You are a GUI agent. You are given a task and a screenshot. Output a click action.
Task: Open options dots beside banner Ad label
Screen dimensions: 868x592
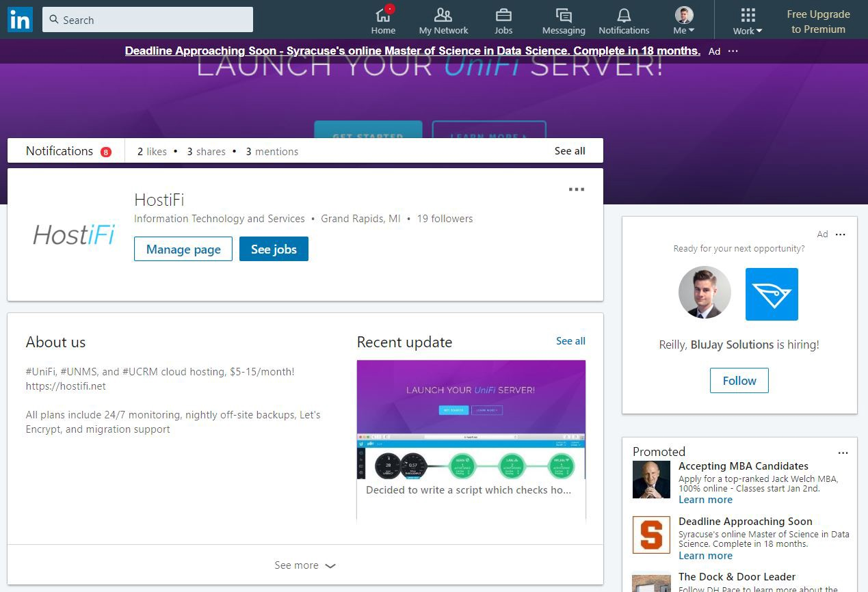point(733,51)
